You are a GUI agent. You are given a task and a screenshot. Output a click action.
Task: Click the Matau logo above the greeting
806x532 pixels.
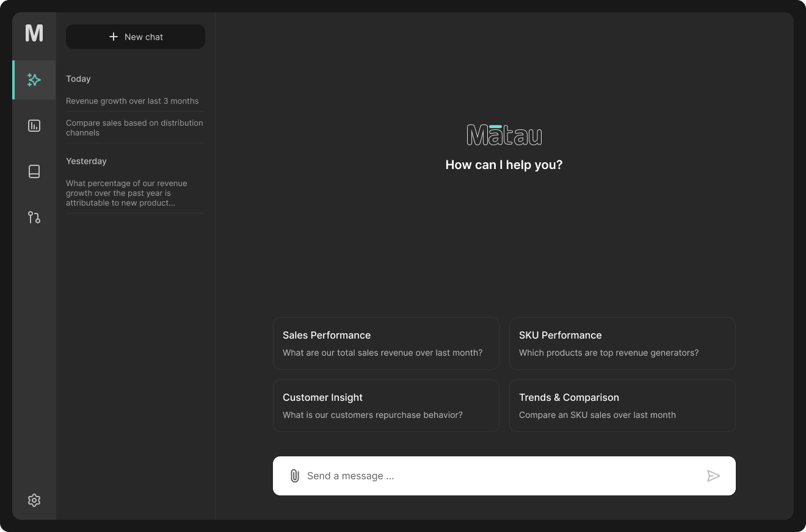(x=504, y=135)
